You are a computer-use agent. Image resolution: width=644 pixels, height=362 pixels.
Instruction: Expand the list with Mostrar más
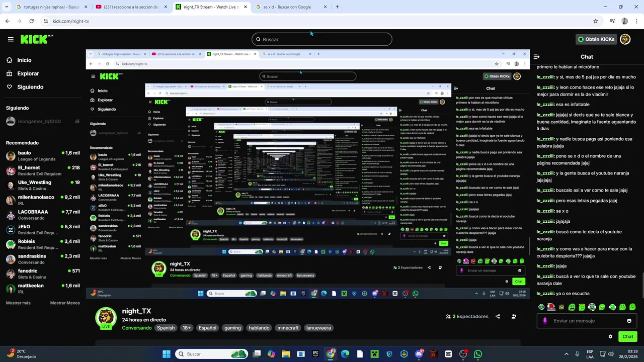18,303
